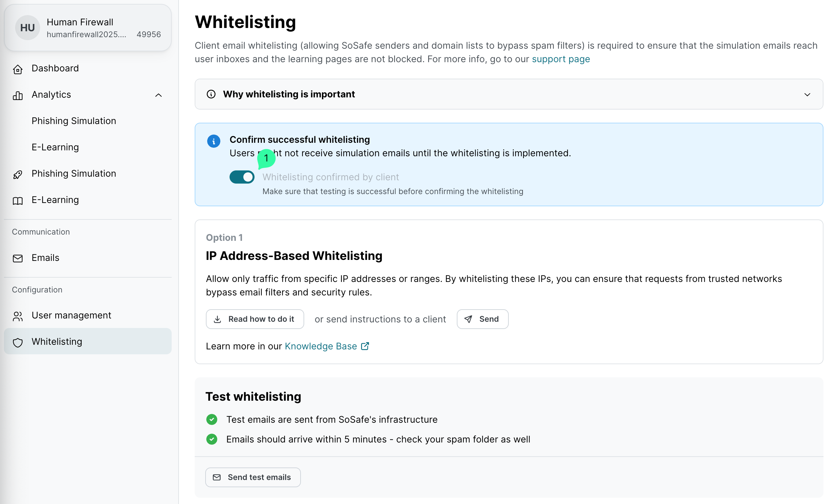Viewport: 834px width, 504px height.
Task: Click the Emails envelope icon in sidebar
Action: (18, 258)
